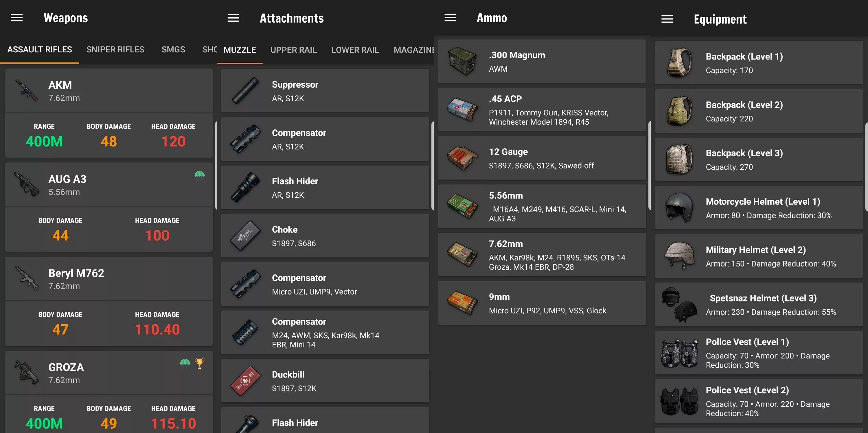Select the Lower Rail tab
The width and height of the screenshot is (868, 433).
coord(355,50)
